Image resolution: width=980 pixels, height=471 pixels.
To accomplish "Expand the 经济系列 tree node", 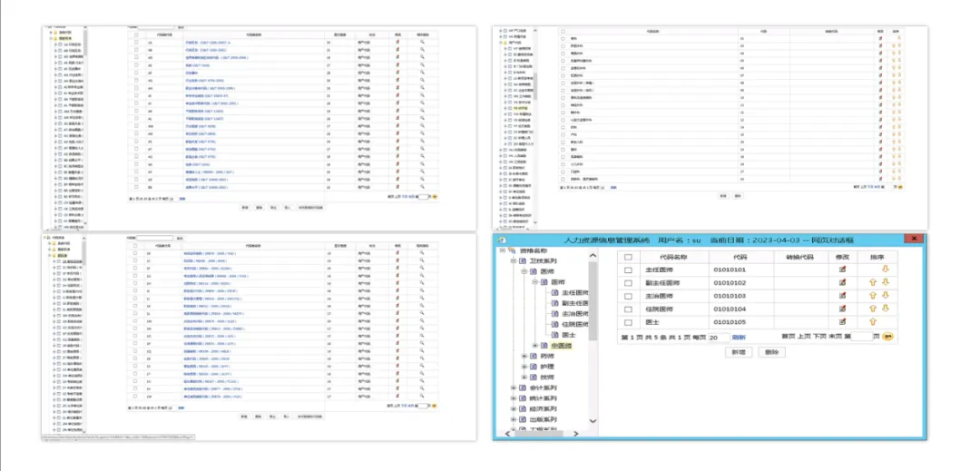I will (x=513, y=409).
